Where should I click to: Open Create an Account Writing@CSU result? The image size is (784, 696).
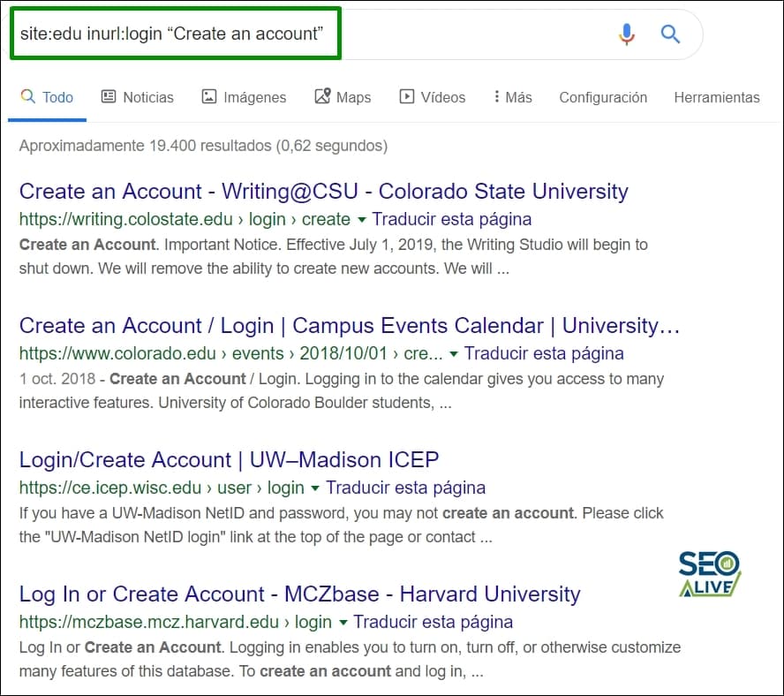tap(323, 191)
